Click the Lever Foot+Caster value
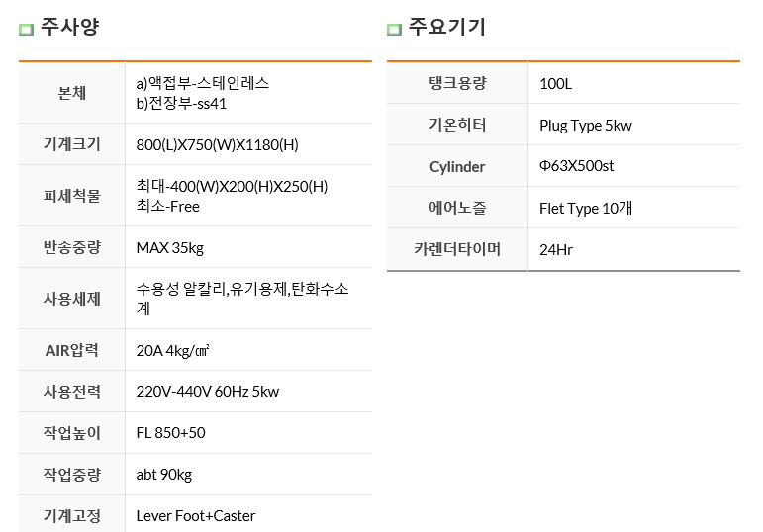This screenshot has height=532, width=763. point(195,516)
